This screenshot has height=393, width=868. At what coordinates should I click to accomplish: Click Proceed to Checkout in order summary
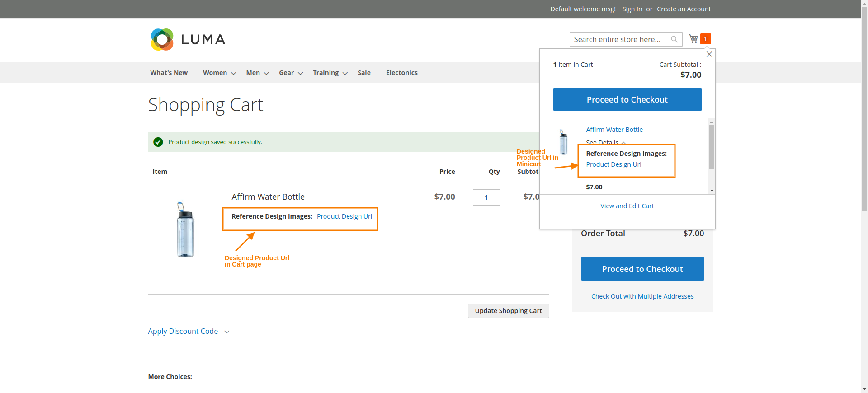pos(642,269)
